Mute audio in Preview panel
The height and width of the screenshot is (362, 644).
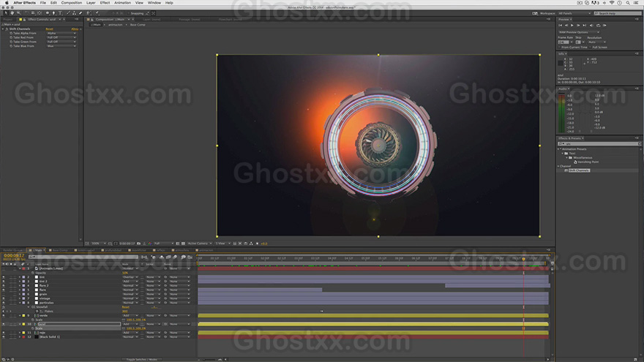click(x=591, y=26)
